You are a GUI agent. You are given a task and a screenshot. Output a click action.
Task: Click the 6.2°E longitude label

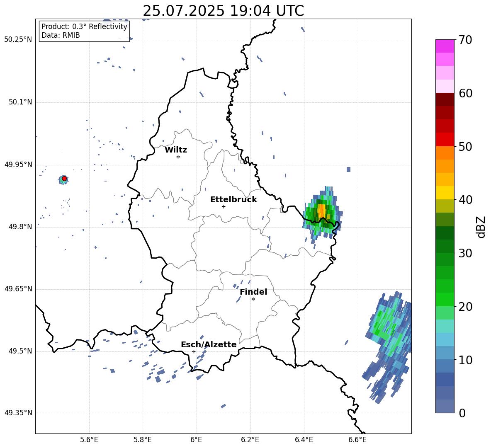250,440
